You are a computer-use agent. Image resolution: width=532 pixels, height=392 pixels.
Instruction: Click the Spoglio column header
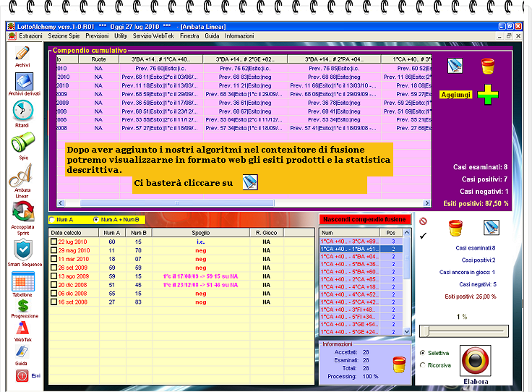point(200,232)
